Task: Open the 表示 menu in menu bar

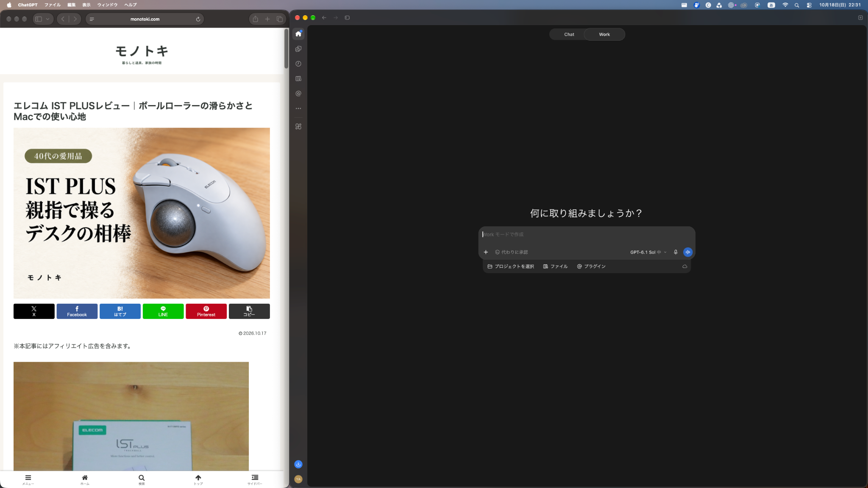Action: click(86, 5)
